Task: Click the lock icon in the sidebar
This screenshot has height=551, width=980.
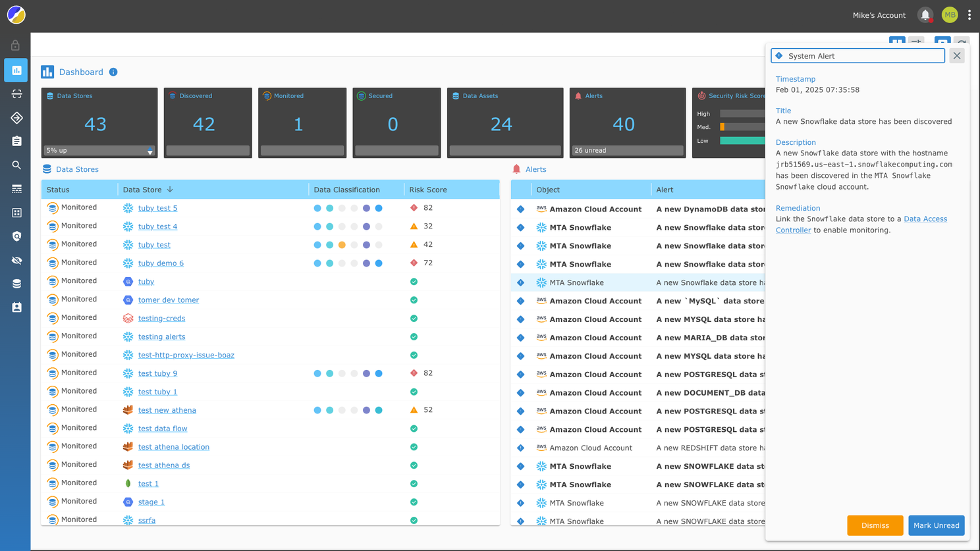Action: [x=16, y=45]
